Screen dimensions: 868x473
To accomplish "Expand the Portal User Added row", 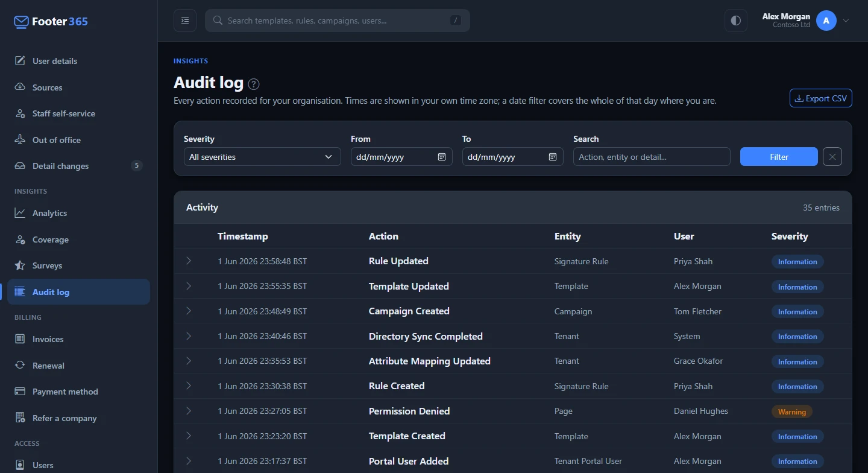I will [x=189, y=461].
